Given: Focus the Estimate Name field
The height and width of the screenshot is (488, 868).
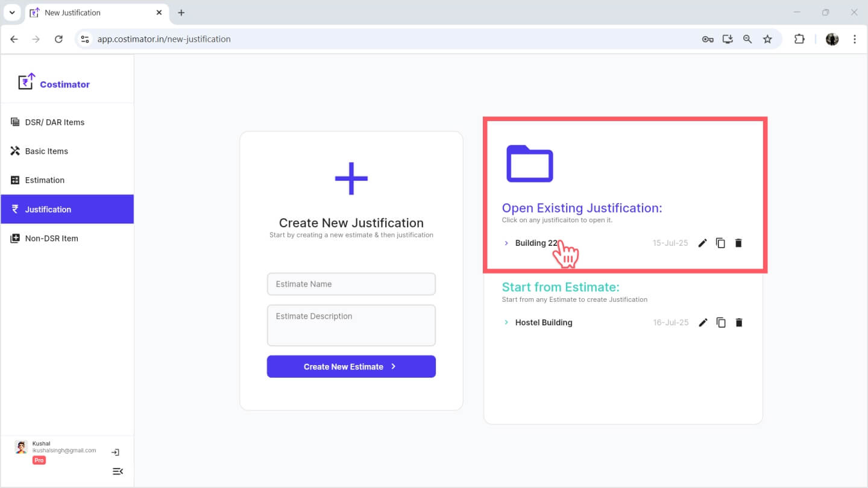Looking at the screenshot, I should 351,284.
